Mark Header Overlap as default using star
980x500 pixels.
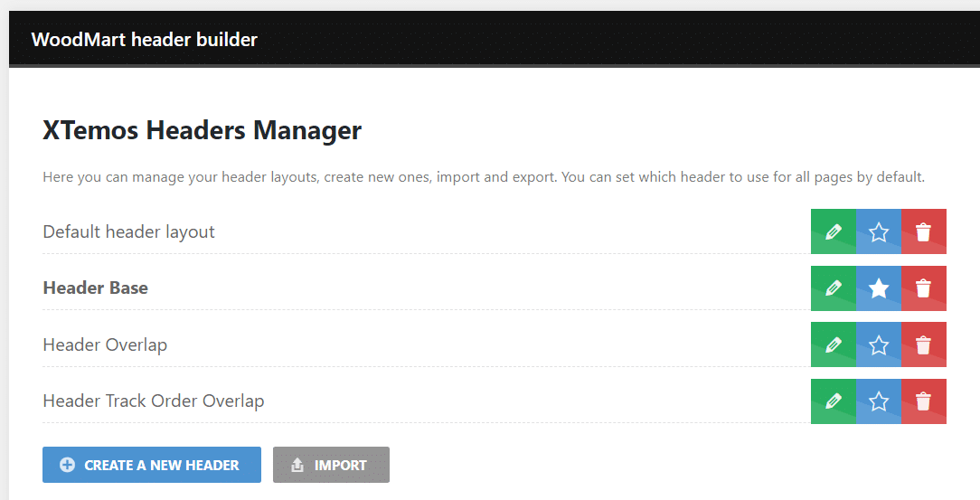(x=879, y=344)
